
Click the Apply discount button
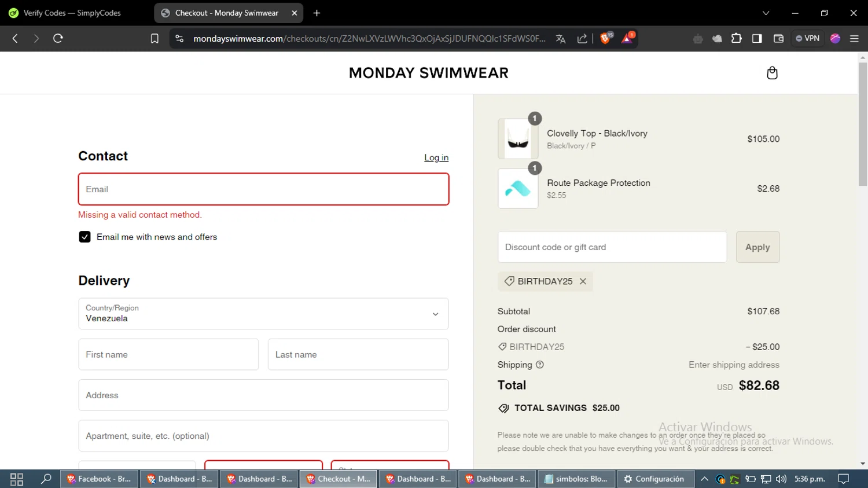point(757,247)
